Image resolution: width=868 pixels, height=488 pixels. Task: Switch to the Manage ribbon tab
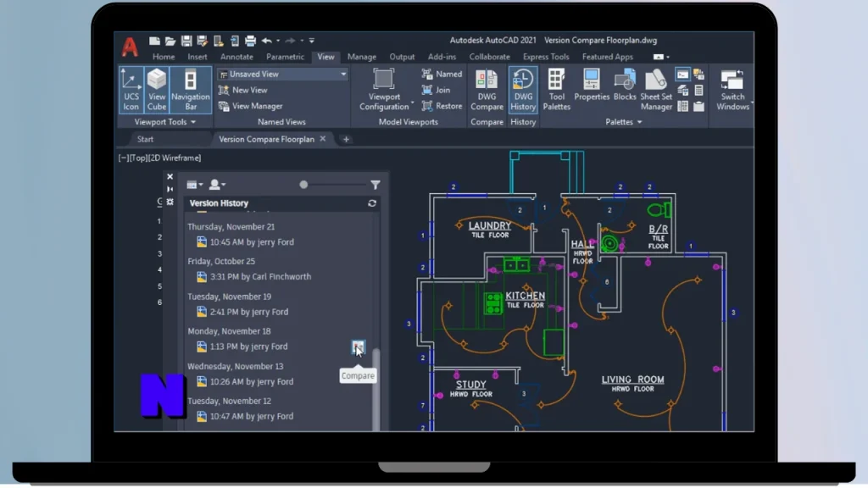[x=362, y=57]
